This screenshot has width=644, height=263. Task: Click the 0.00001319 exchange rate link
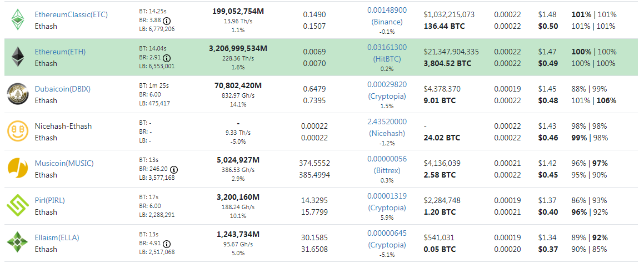tap(387, 196)
